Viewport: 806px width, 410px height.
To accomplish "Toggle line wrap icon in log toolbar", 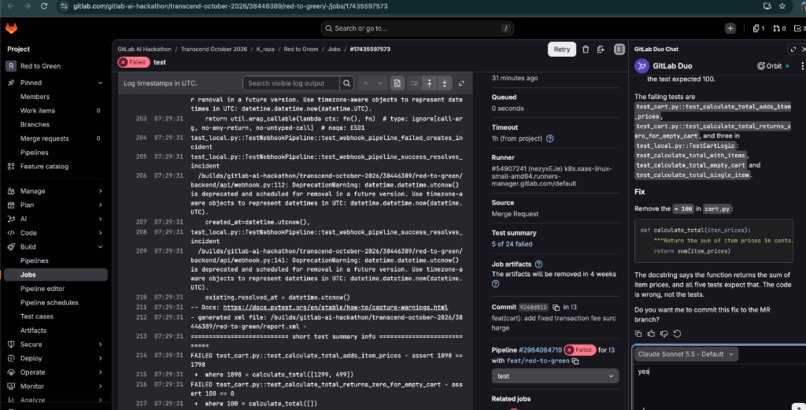I will [x=413, y=83].
